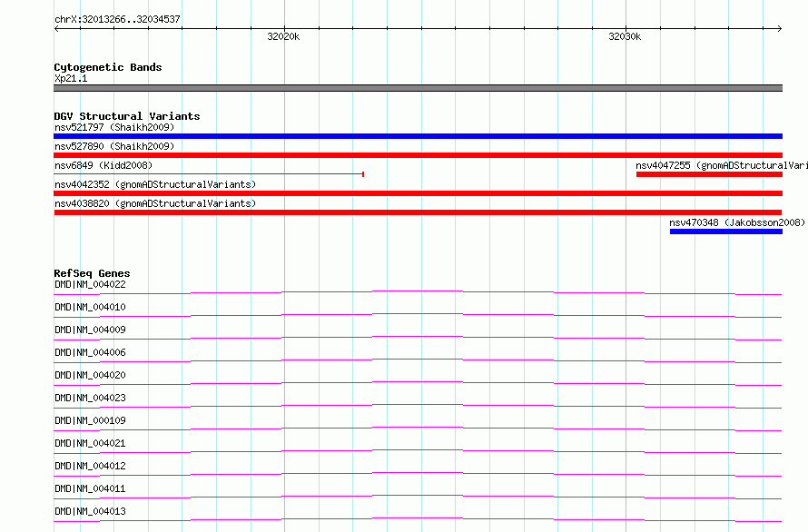Image resolution: width=808 pixels, height=532 pixels.
Task: Click the nsv4047255 gnomAD variant label
Action: (722, 165)
